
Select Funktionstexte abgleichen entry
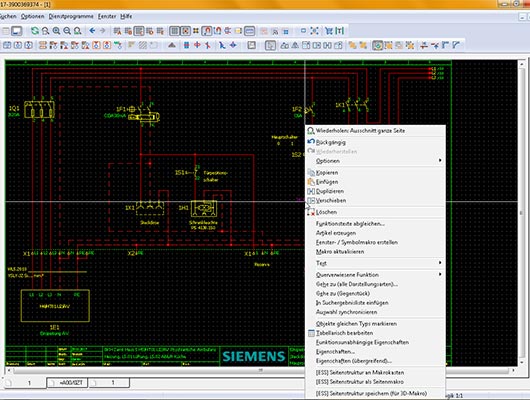(375, 223)
